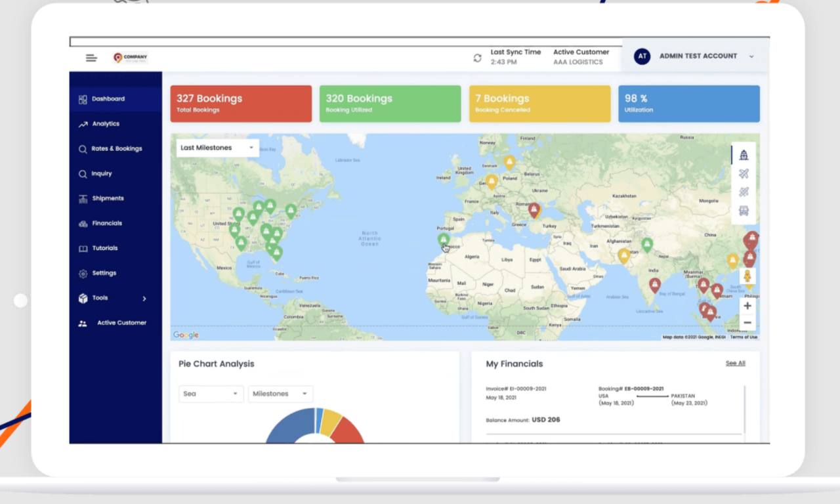Image resolution: width=840 pixels, height=504 pixels.
Task: Click the Pie Chart Analysis heading
Action: click(217, 364)
